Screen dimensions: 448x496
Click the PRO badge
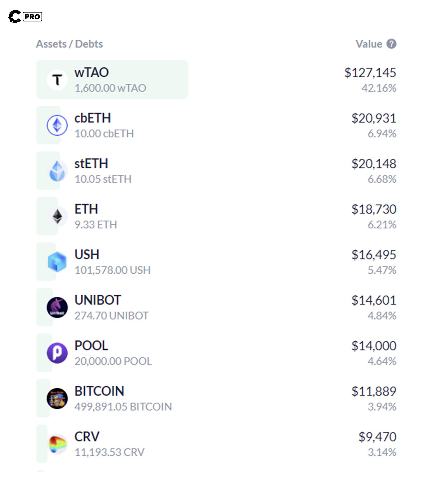pyautogui.click(x=32, y=17)
